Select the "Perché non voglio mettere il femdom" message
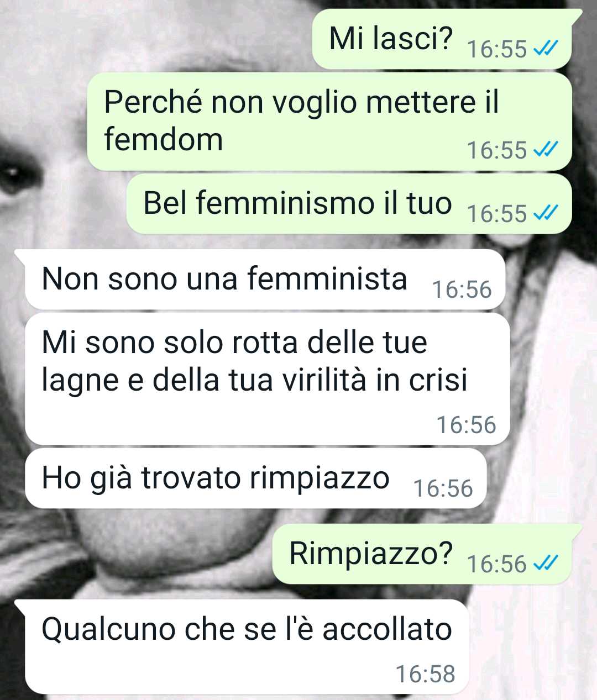The height and width of the screenshot is (700, 597). tap(329, 121)
